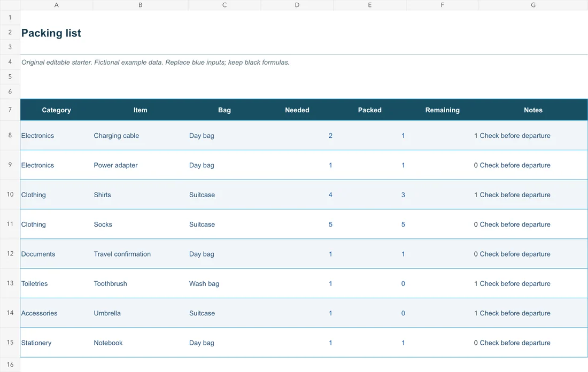Select the Packed header cell

(x=370, y=110)
